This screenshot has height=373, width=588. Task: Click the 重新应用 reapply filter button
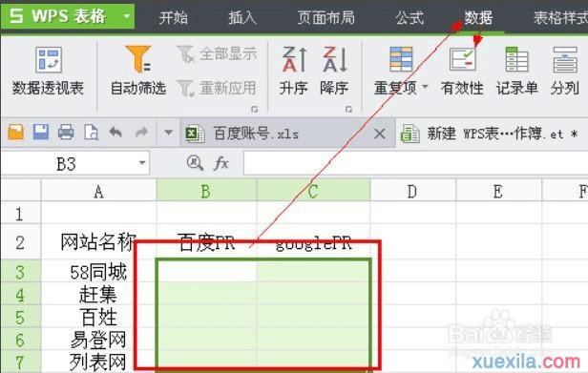coord(218,88)
